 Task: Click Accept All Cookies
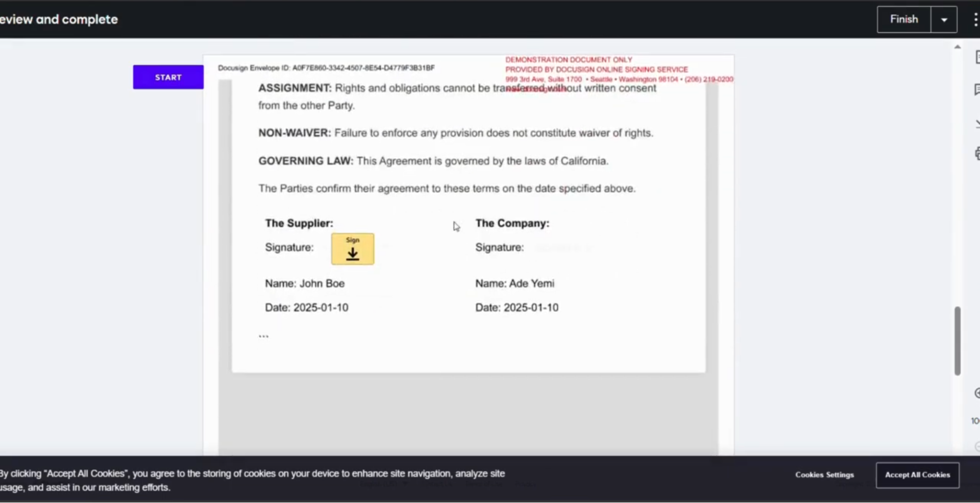[917, 475]
